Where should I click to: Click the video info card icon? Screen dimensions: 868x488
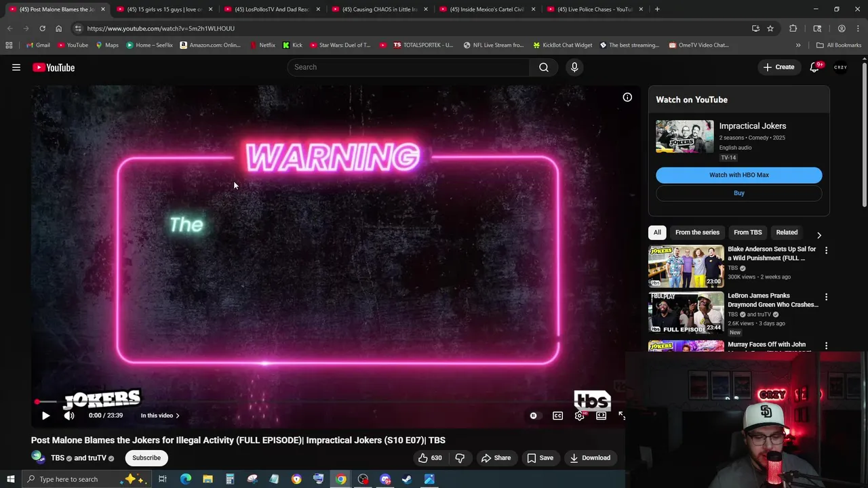coord(627,98)
